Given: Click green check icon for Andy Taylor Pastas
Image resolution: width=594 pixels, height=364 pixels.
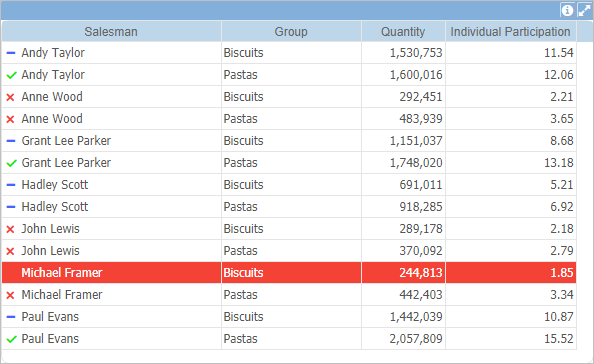Looking at the screenshot, I should point(11,75).
